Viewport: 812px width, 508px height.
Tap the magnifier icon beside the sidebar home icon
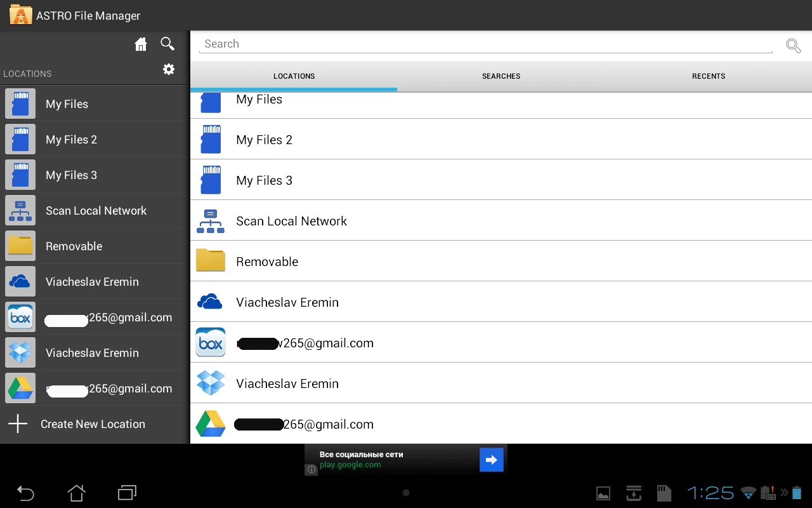pos(167,44)
